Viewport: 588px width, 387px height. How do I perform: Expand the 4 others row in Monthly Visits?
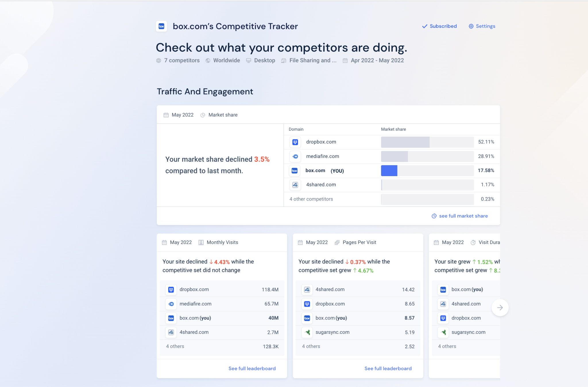pos(175,346)
